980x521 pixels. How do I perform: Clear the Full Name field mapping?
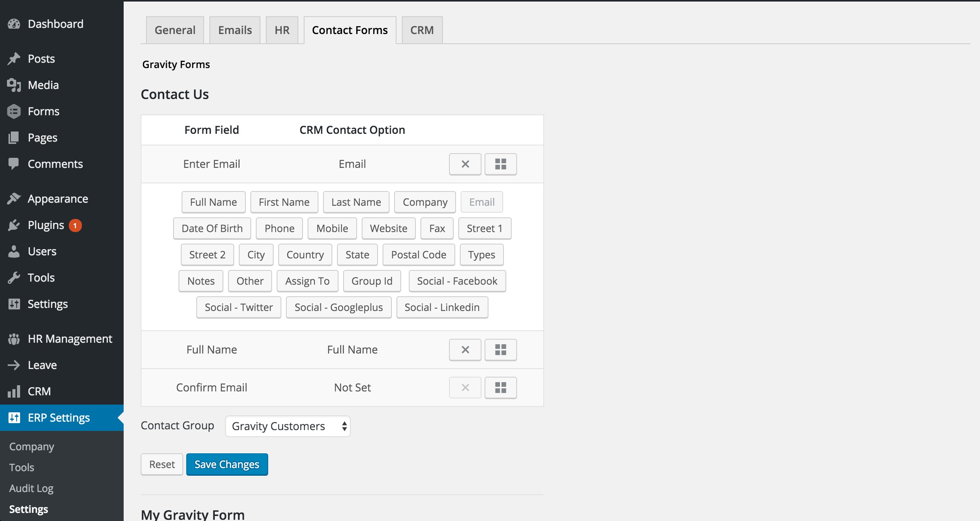[x=465, y=350]
